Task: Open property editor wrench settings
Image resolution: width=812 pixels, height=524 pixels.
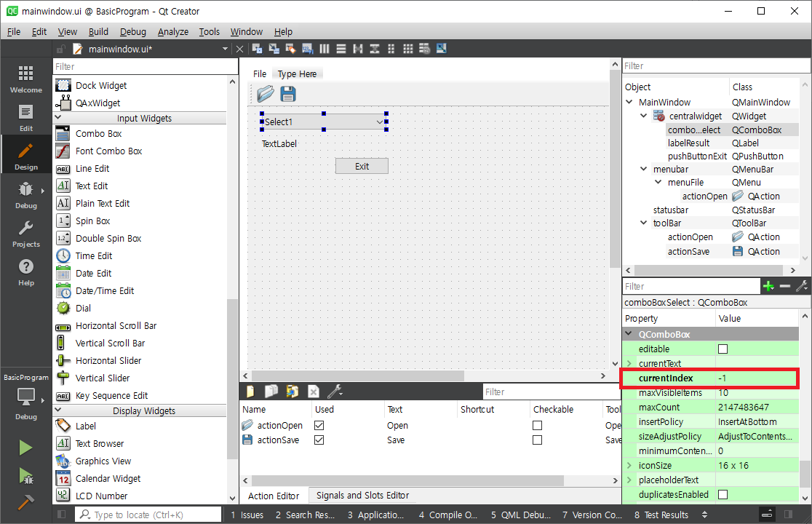Action: 802,286
